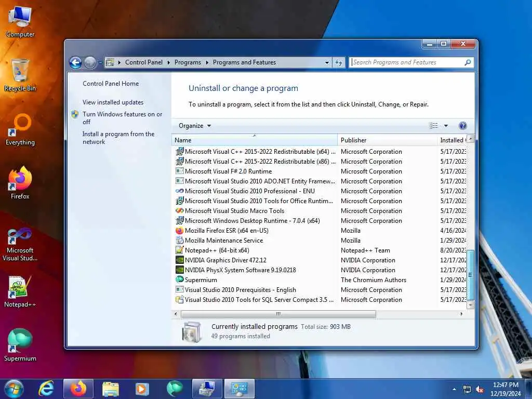The image size is (532, 399).
Task: Expand the view options dropdown arrow
Action: click(446, 126)
